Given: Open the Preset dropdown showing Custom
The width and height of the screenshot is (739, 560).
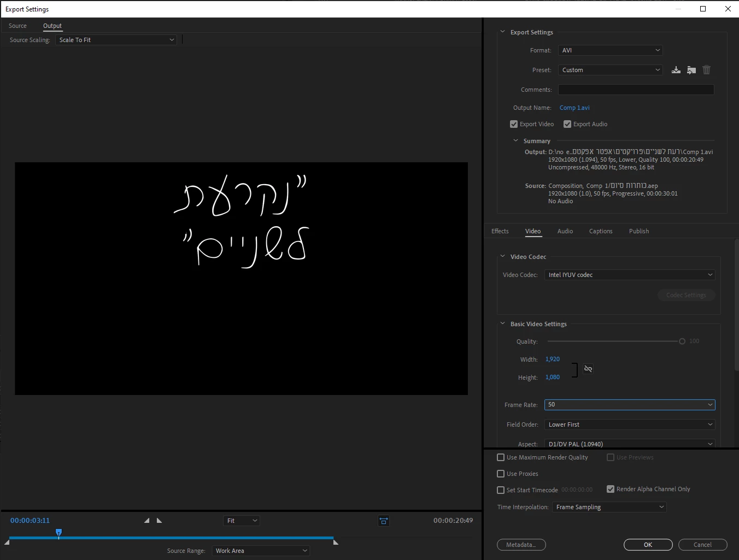Looking at the screenshot, I should click(611, 70).
